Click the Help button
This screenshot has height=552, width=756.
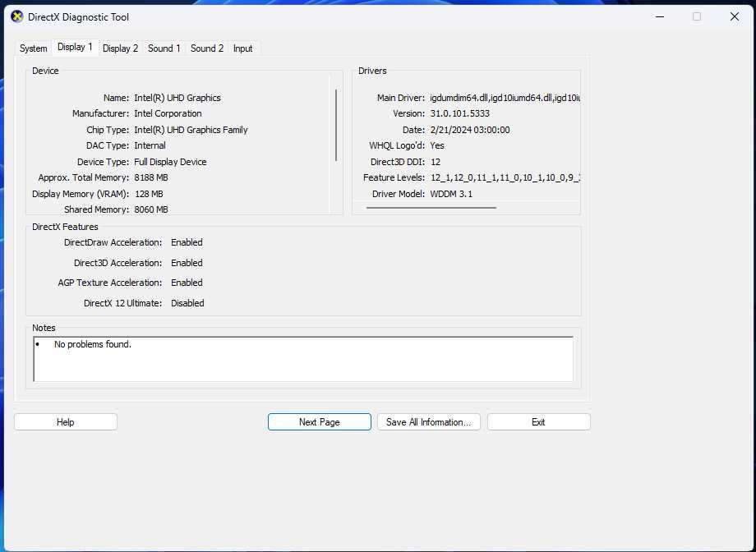coord(66,422)
